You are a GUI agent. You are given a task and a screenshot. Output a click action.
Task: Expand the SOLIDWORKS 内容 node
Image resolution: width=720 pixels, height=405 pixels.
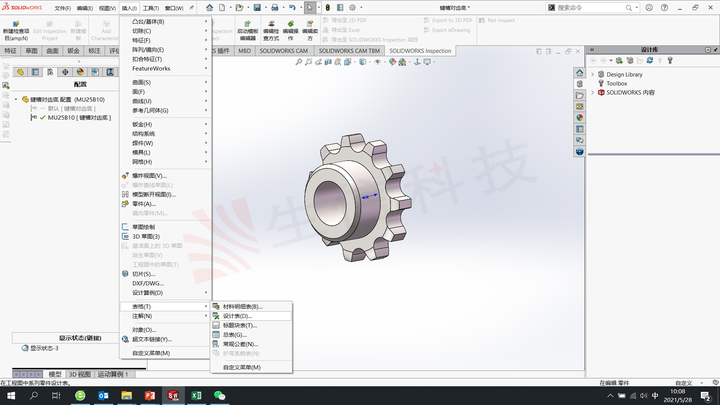[592, 92]
